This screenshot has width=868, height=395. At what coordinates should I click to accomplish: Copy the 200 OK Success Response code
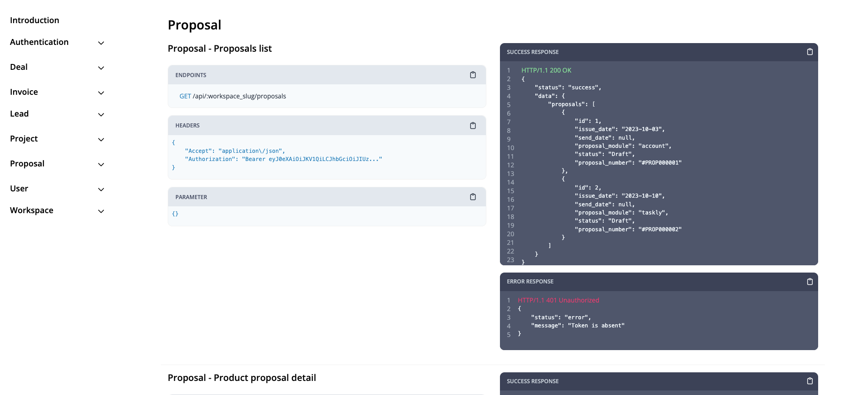click(x=810, y=52)
